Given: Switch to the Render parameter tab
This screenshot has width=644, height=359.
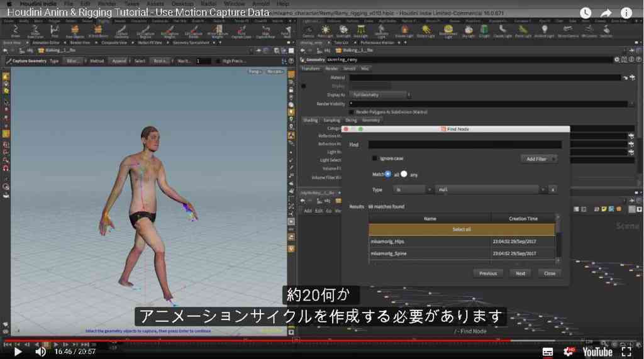Looking at the screenshot, I should pyautogui.click(x=331, y=69).
